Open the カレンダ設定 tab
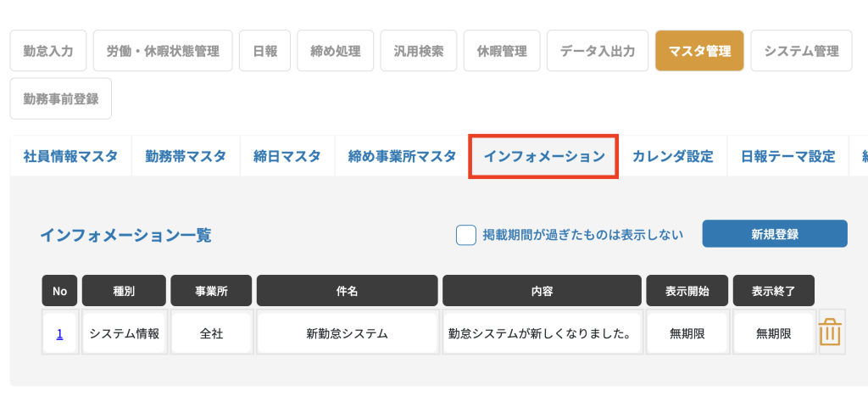 tap(672, 157)
